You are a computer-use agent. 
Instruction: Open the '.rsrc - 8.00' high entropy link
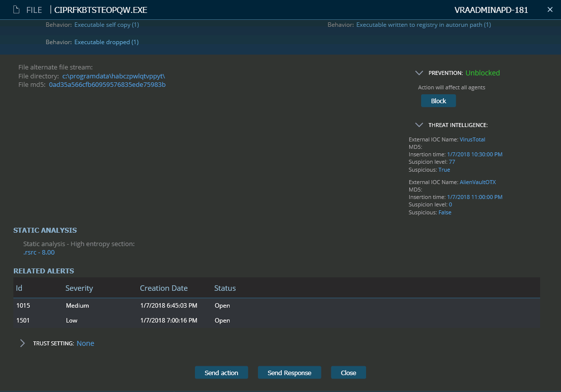(x=39, y=252)
